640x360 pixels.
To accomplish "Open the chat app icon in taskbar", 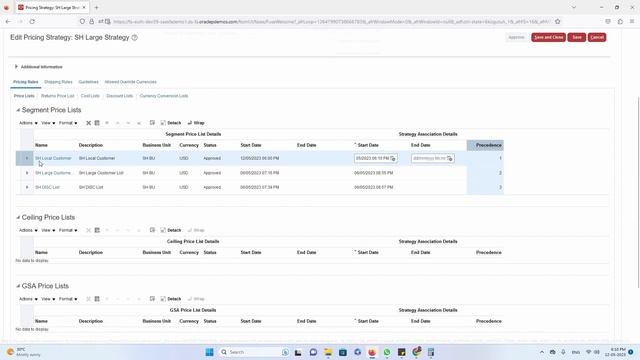I will coord(313,352).
